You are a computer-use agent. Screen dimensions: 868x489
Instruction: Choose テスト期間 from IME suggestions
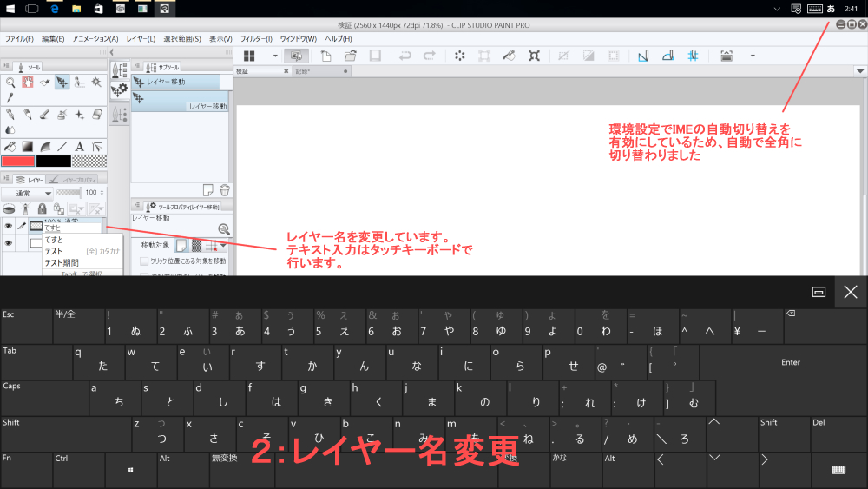point(62,262)
